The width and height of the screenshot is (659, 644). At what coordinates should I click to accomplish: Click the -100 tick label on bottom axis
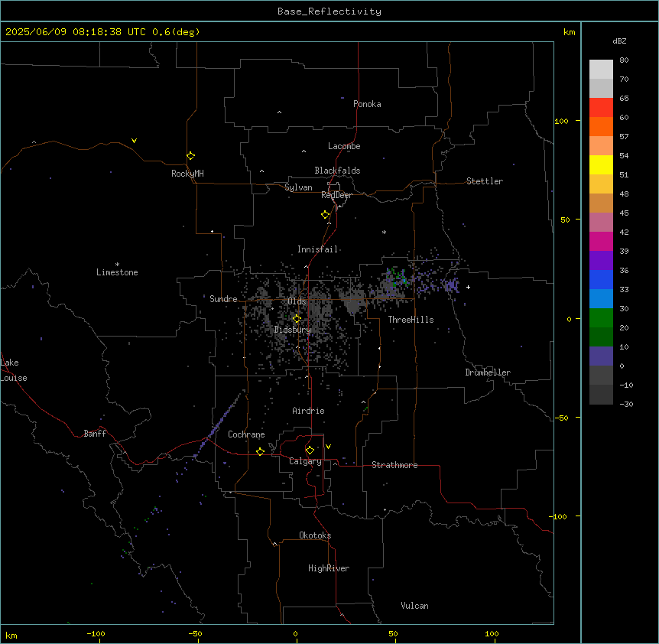[96, 633]
